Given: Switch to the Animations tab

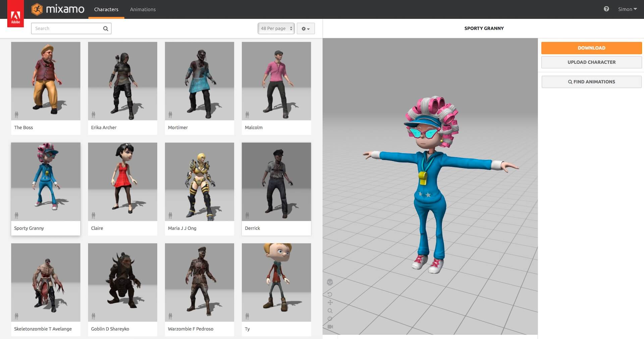Looking at the screenshot, I should pyautogui.click(x=143, y=9).
